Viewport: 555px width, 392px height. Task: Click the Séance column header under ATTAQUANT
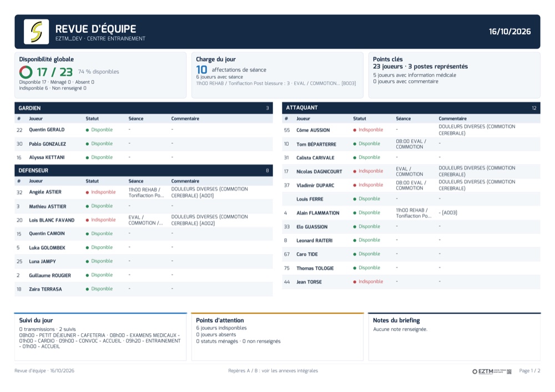403,119
